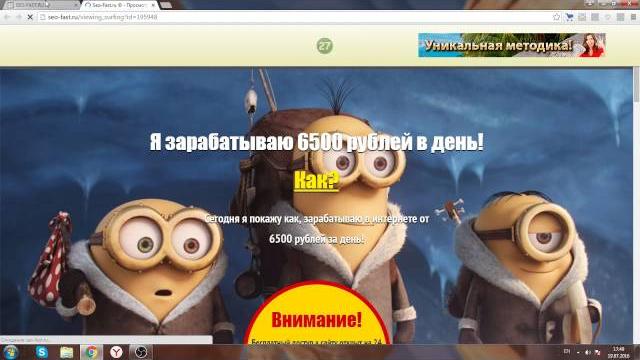Open File Explorer from the taskbar
Image resolution: width=640 pixels, height=360 pixels.
coord(66,352)
